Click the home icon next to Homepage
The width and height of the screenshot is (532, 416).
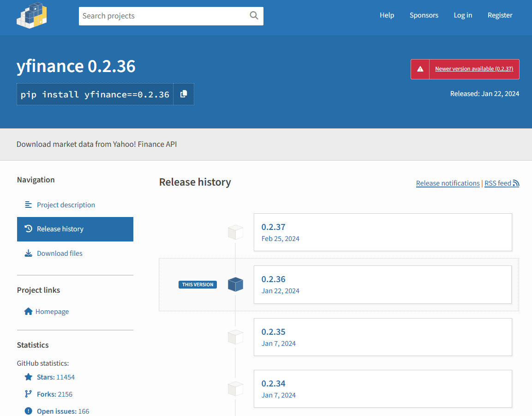28,311
